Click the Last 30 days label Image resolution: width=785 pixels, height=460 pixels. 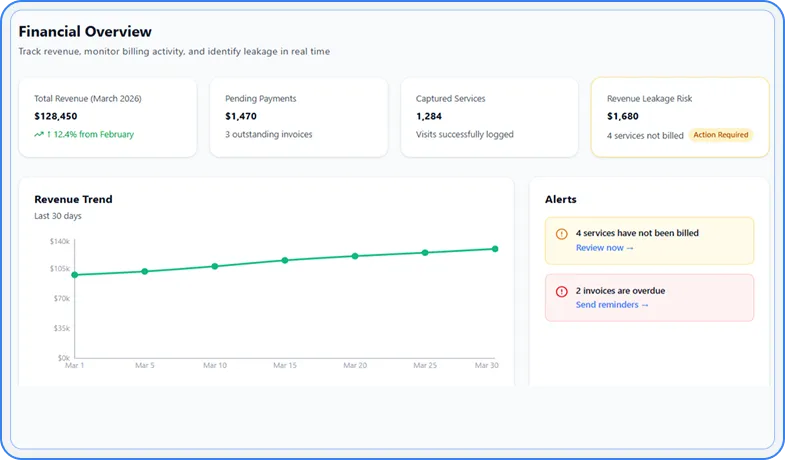(58, 216)
